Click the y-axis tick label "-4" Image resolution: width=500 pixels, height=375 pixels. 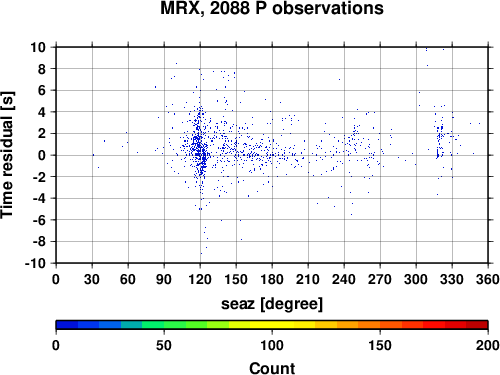(39, 198)
